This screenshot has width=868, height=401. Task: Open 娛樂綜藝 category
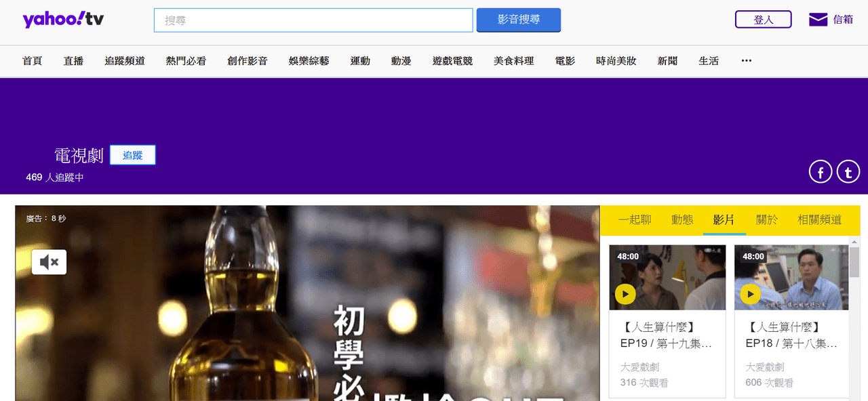point(309,61)
